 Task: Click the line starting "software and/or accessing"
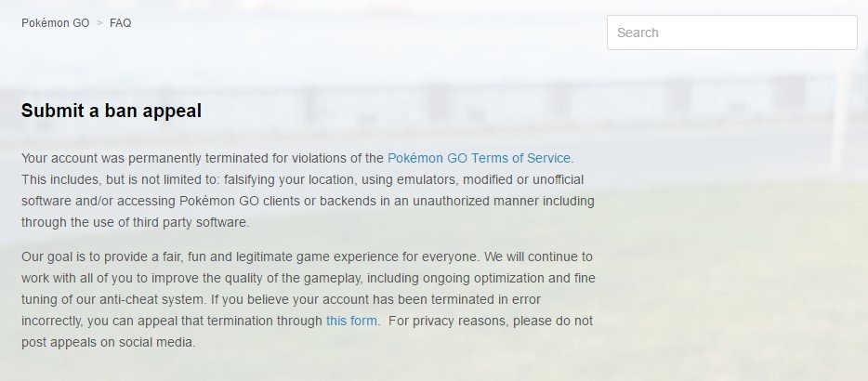point(308,201)
